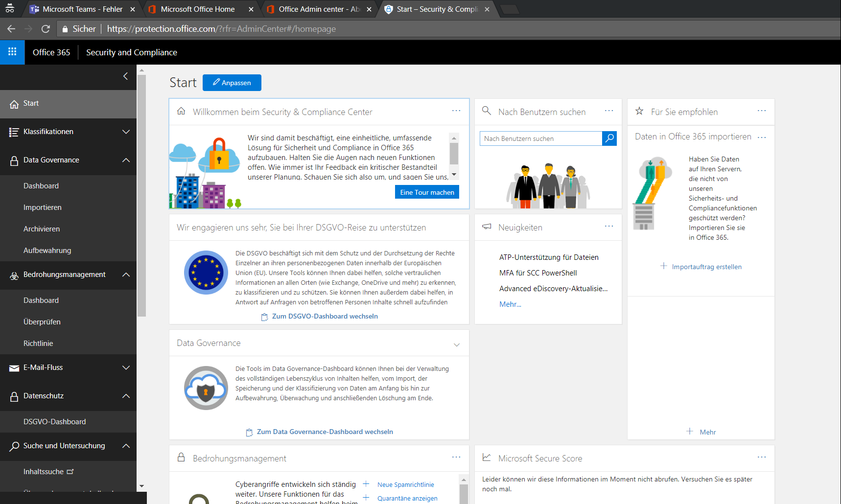
Task: Open Inhaltssuche in the sidebar
Action: click(44, 472)
